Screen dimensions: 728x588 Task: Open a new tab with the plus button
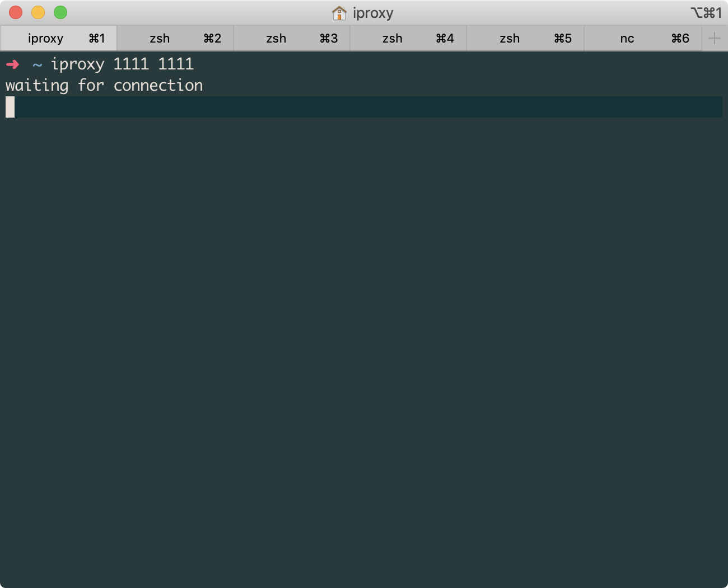click(x=715, y=38)
